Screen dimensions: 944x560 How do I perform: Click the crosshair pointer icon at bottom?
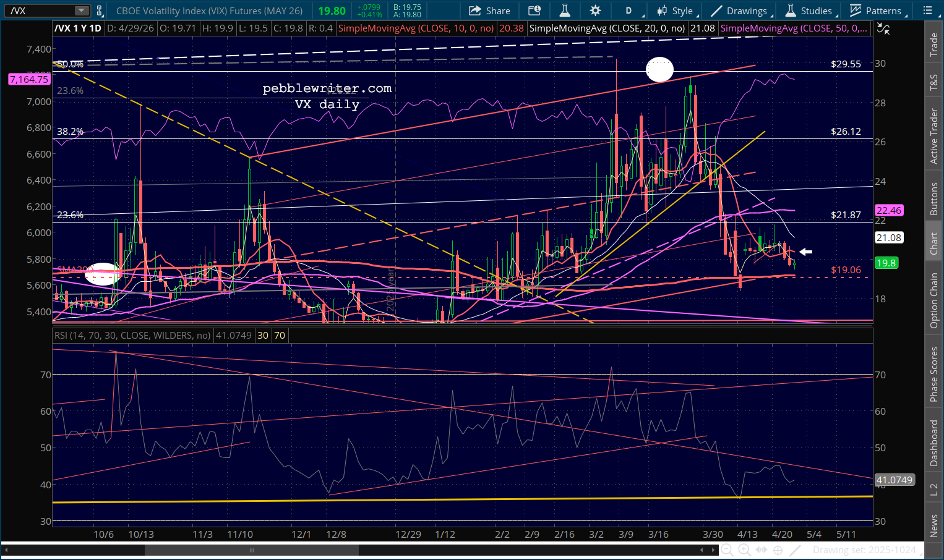point(778,550)
